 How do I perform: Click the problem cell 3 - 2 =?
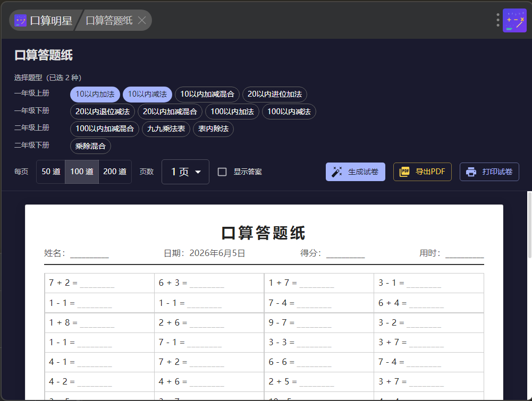tap(429, 323)
